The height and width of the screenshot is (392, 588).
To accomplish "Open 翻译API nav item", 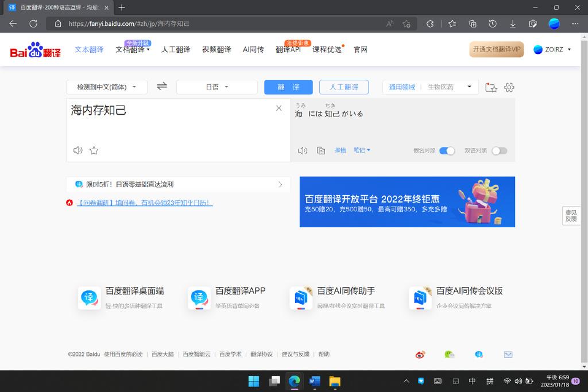I will click(288, 49).
